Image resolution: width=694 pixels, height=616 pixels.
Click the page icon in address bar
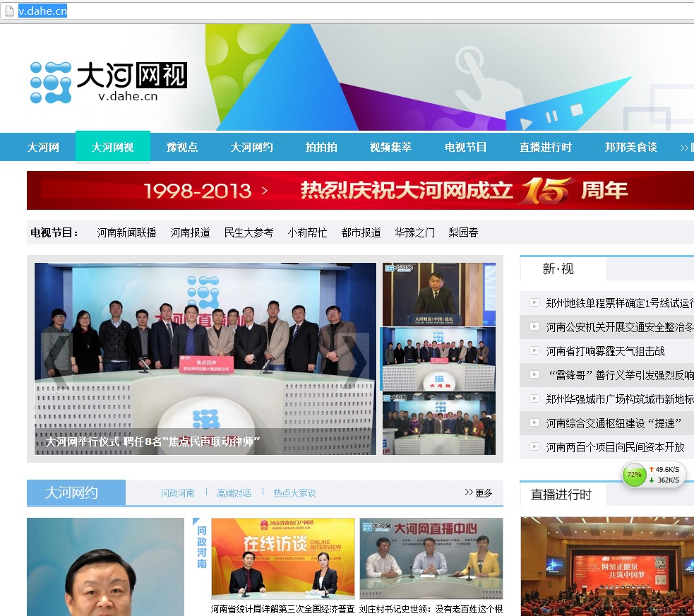tap(9, 11)
